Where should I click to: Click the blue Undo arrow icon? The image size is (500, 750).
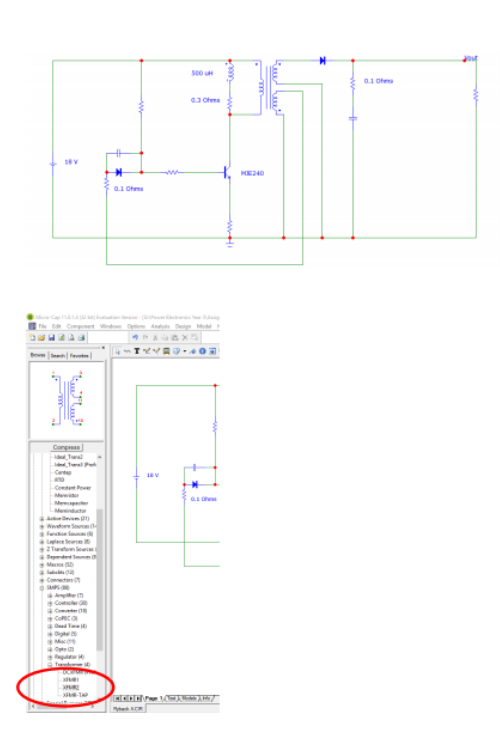pyautogui.click(x=135, y=338)
